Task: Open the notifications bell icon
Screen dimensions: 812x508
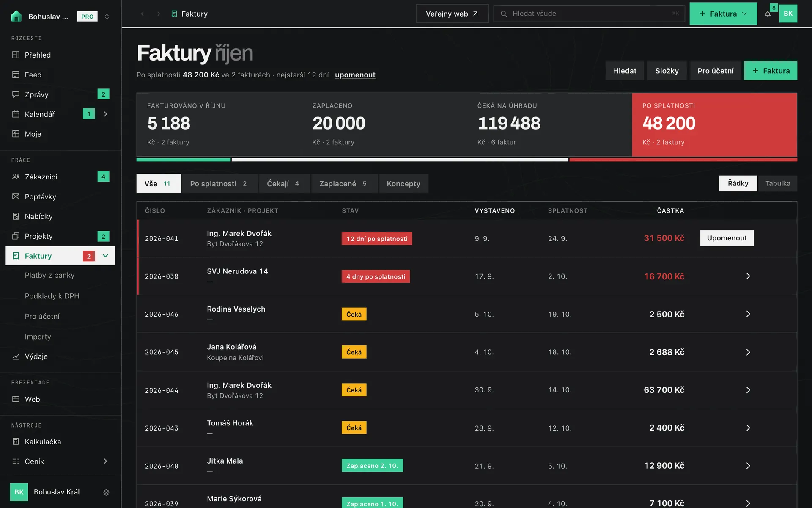Action: (x=768, y=14)
